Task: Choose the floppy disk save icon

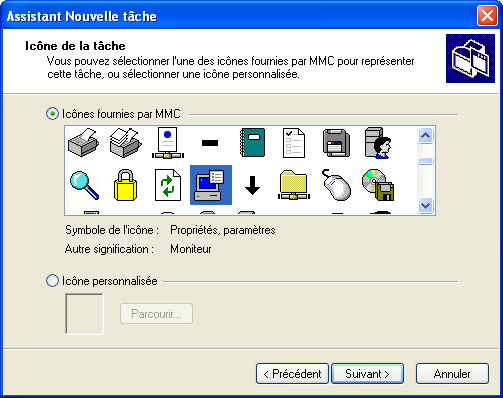Action: tap(336, 143)
